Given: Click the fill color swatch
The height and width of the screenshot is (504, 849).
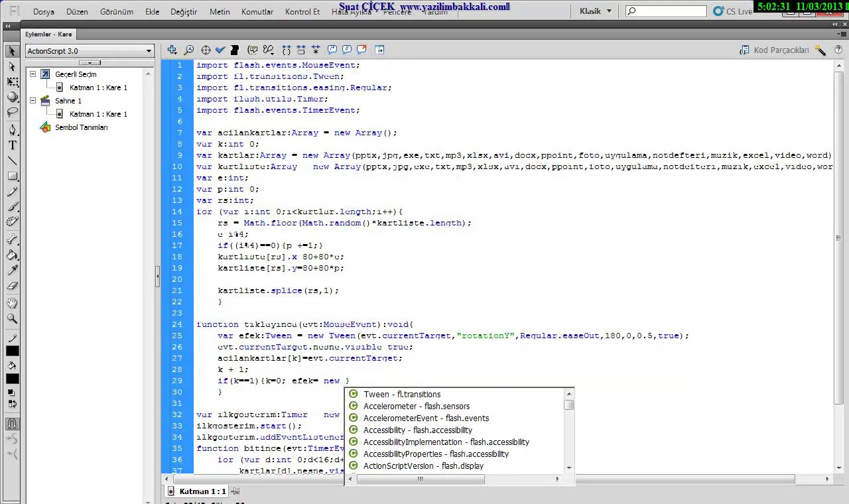Looking at the screenshot, I should [12, 379].
